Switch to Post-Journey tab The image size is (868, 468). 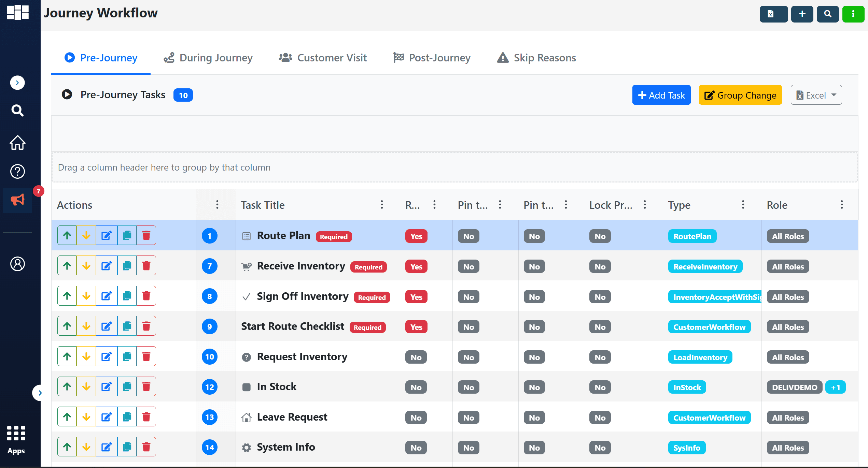(432, 58)
